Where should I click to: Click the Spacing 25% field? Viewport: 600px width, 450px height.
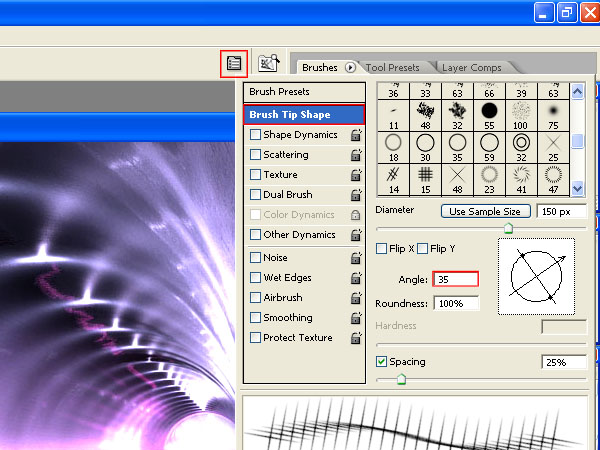point(564,362)
